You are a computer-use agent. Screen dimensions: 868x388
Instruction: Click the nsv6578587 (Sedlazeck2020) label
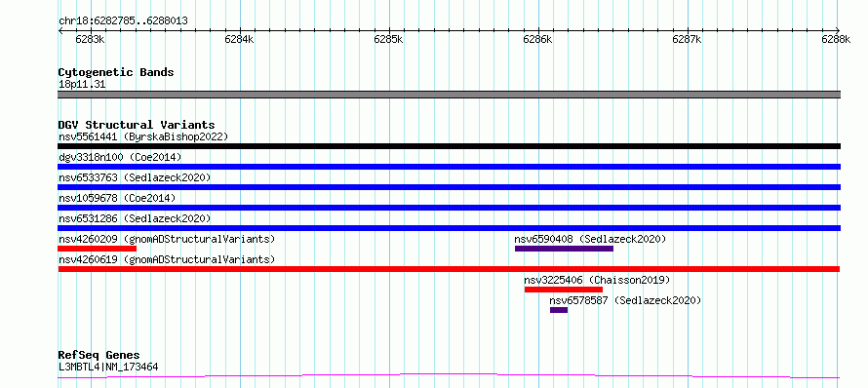625,300
